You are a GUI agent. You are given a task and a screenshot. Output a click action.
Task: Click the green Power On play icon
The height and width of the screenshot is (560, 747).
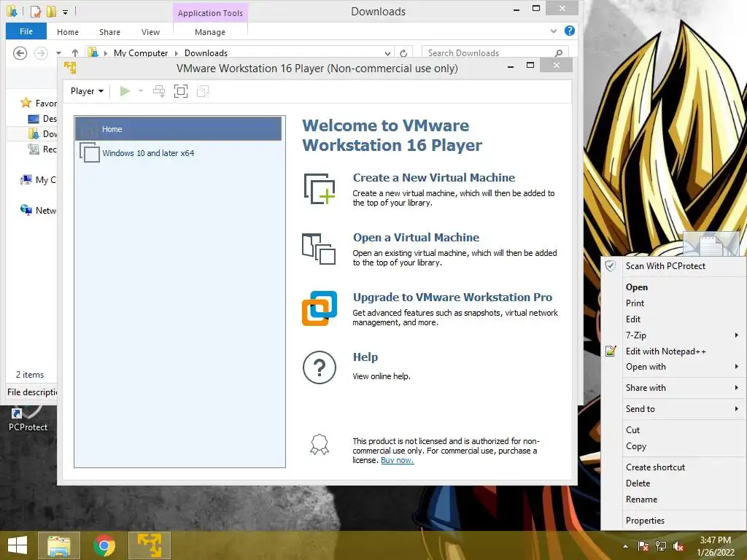tap(125, 91)
